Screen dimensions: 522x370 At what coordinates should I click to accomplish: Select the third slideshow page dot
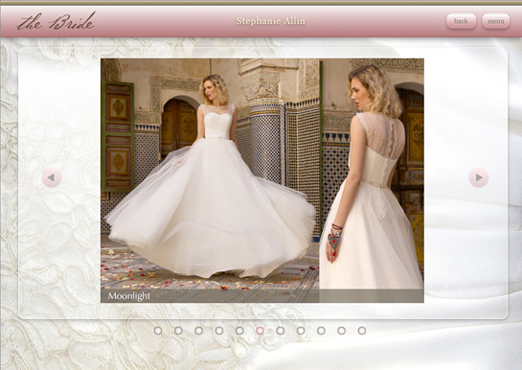tap(199, 331)
